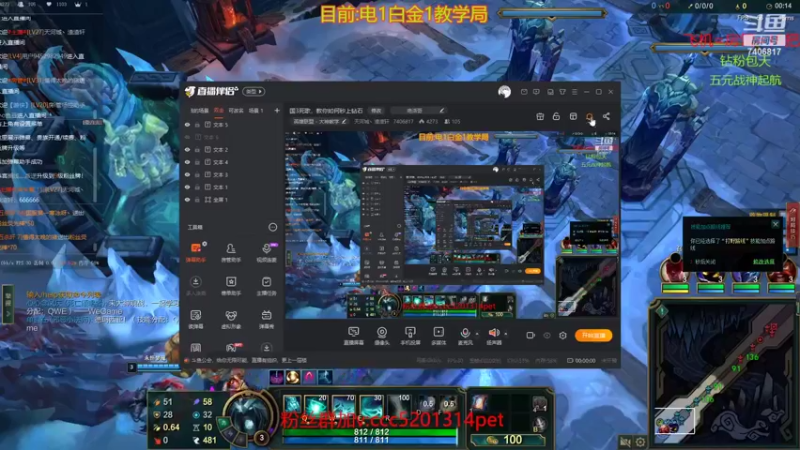The width and height of the screenshot is (800, 450).
Task: Switch to the 场景 1 scene tab
Action: [x=256, y=111]
